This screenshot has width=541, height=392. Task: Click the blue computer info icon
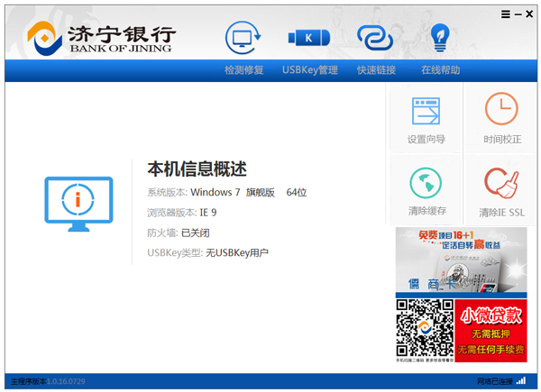click(x=78, y=201)
